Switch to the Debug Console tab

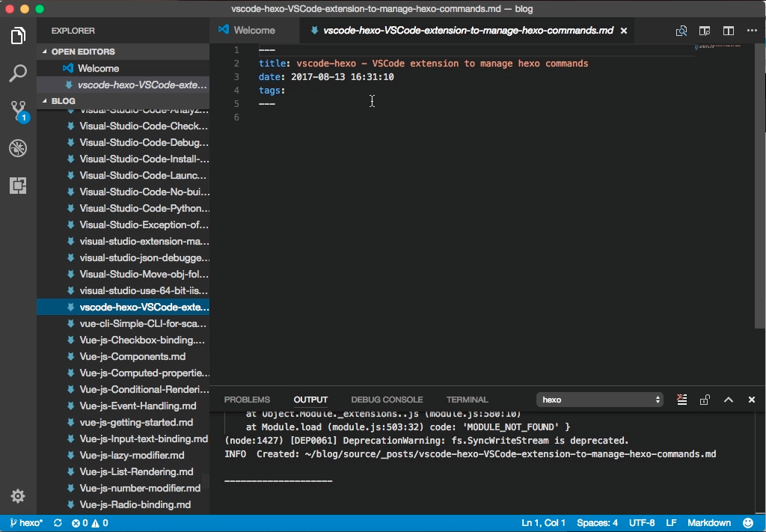387,400
